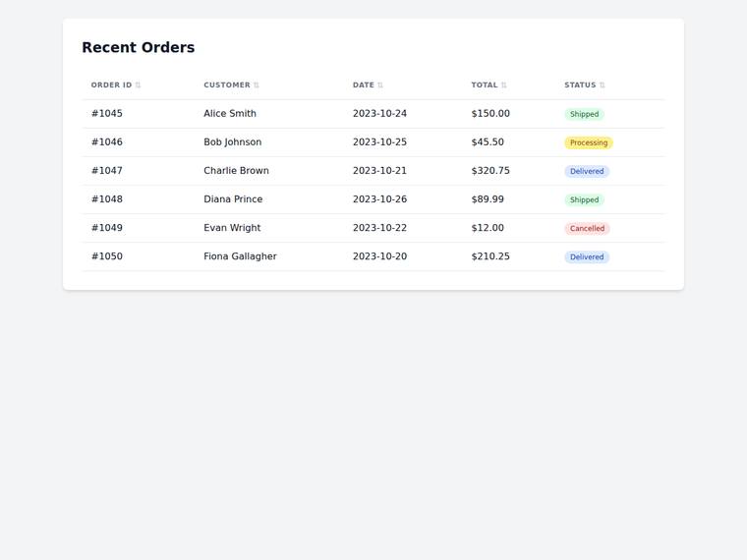Click the Recent Orders heading

pyautogui.click(x=139, y=47)
